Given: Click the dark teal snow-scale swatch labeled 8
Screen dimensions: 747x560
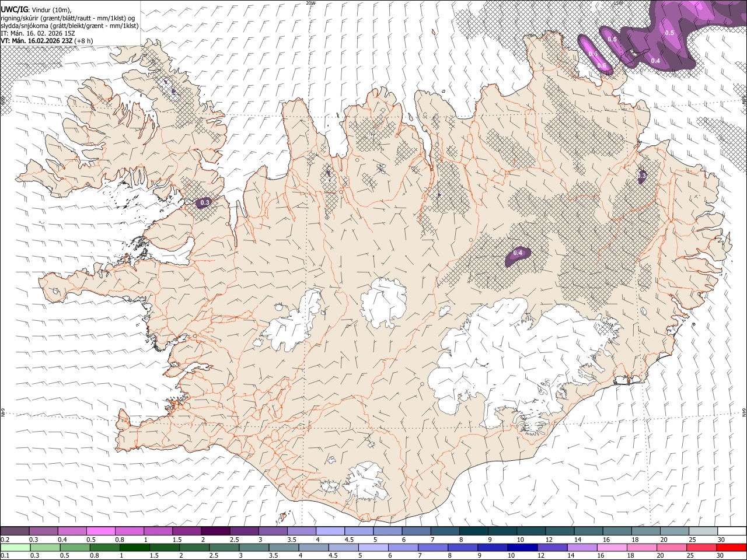Looking at the screenshot, I should pyautogui.click(x=473, y=531).
